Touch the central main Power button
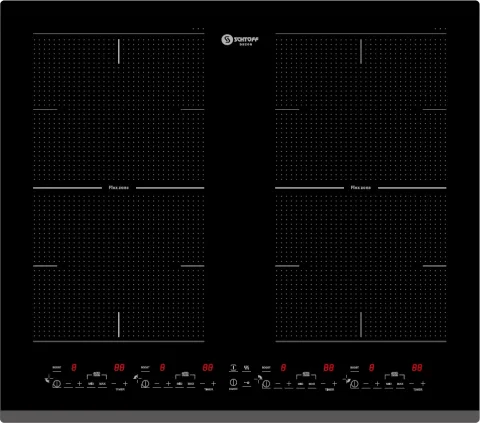This screenshot has height=423, width=480. click(233, 382)
